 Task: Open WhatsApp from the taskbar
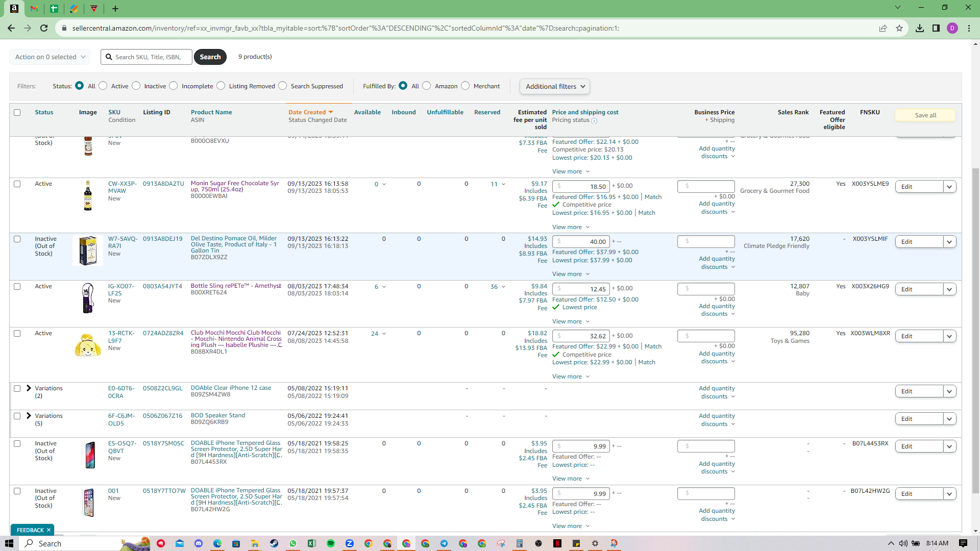(293, 543)
